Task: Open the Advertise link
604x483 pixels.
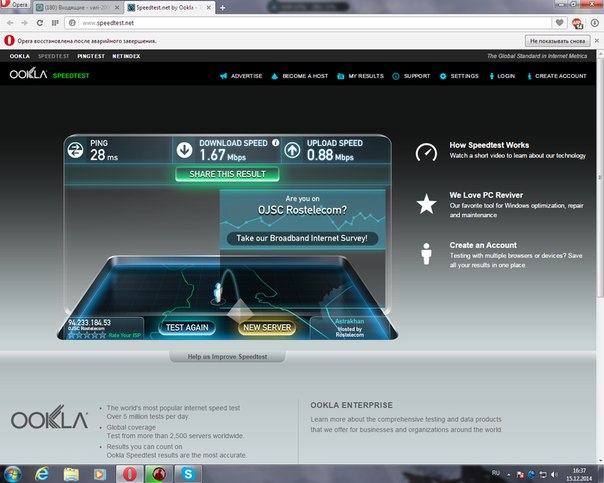Action: (247, 76)
